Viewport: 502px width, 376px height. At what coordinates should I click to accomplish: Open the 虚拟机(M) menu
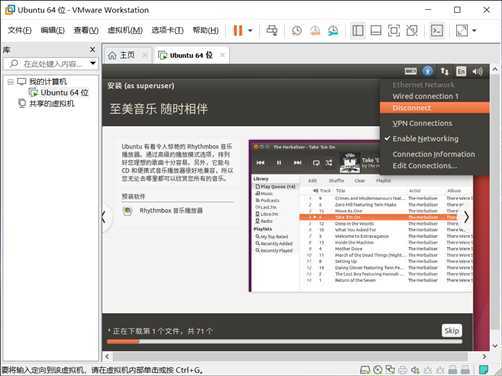coord(125,30)
